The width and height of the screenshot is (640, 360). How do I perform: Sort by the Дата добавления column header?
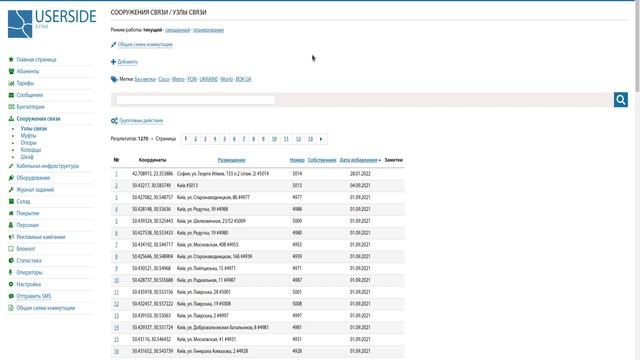[x=358, y=160]
